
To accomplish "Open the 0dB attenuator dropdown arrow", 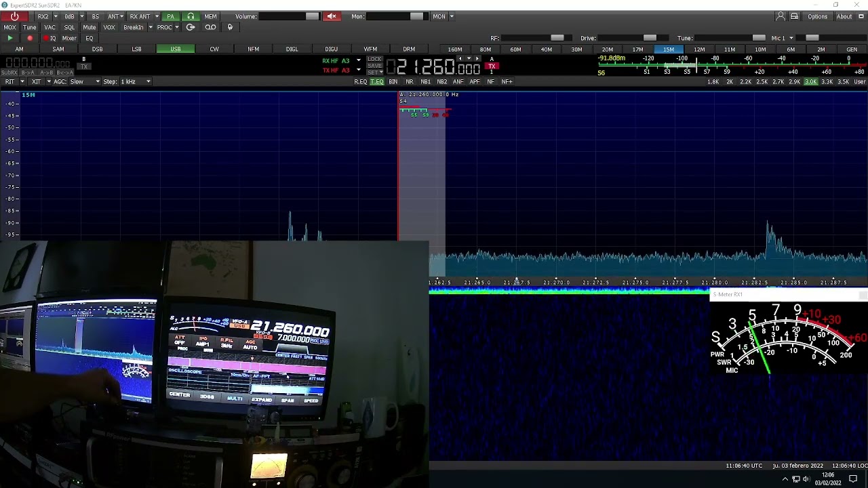I will pos(82,16).
